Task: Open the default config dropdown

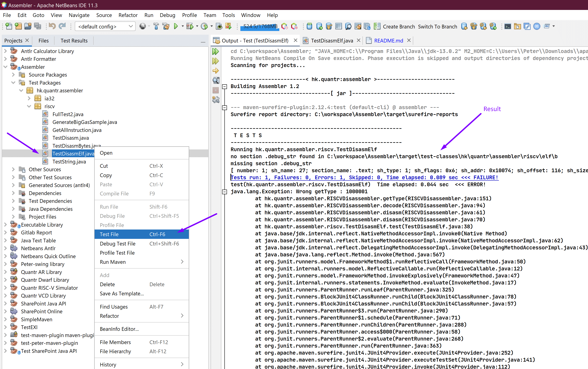Action: pyautogui.click(x=105, y=26)
